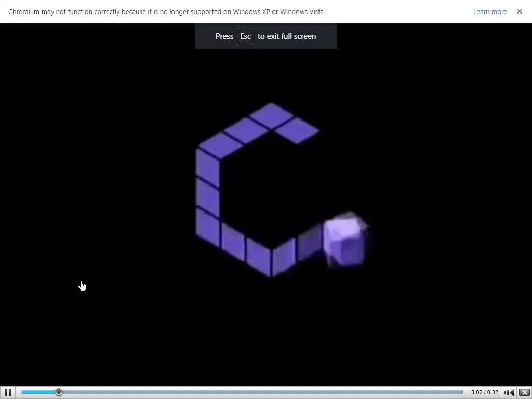Exit full screen using the bottom-right button
Screen dimensions: 532x399
tap(525, 393)
